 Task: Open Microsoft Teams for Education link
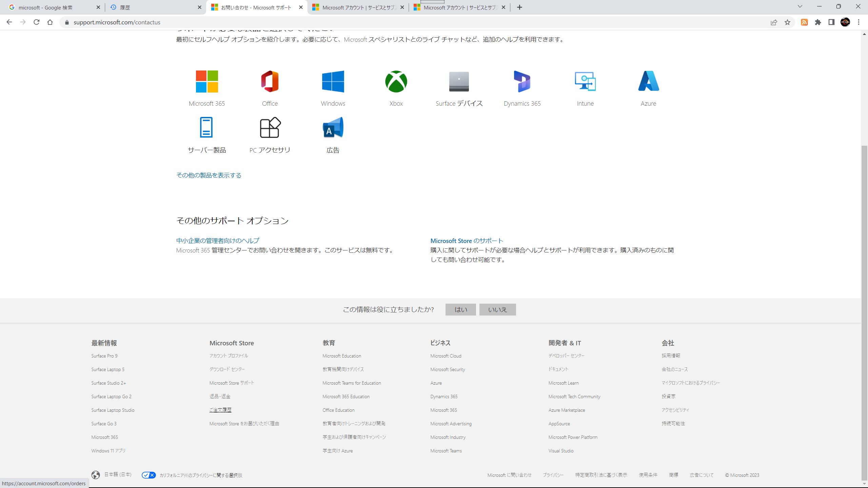click(352, 383)
